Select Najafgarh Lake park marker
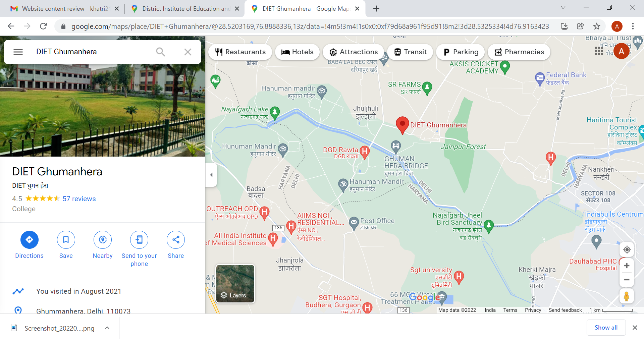Viewport: 644px width, 342px height. pos(275,113)
